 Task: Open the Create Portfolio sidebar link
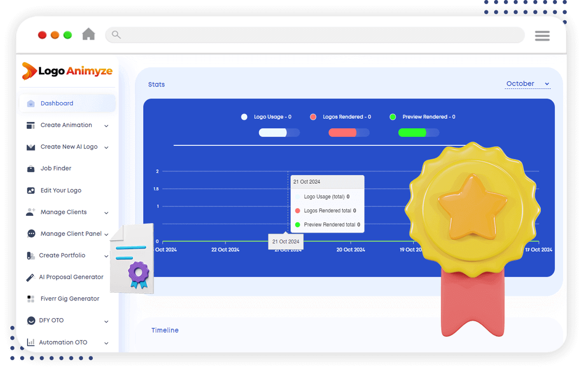click(x=62, y=255)
